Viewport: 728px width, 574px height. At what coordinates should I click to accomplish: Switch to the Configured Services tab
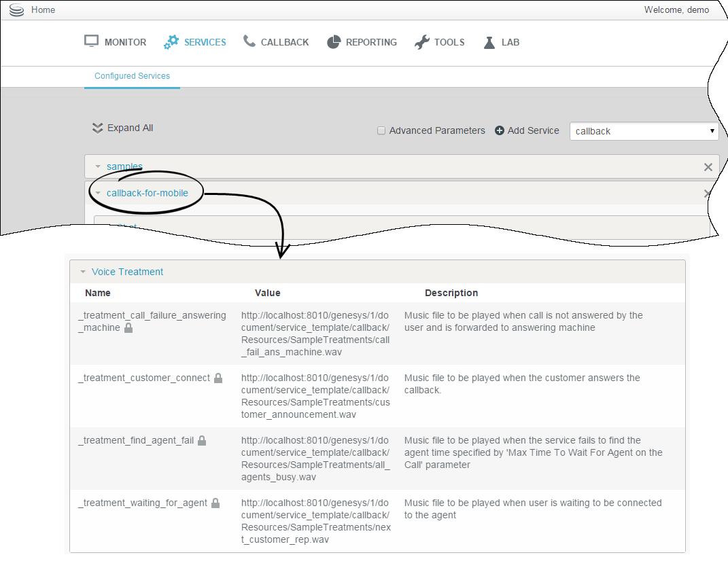coord(132,76)
